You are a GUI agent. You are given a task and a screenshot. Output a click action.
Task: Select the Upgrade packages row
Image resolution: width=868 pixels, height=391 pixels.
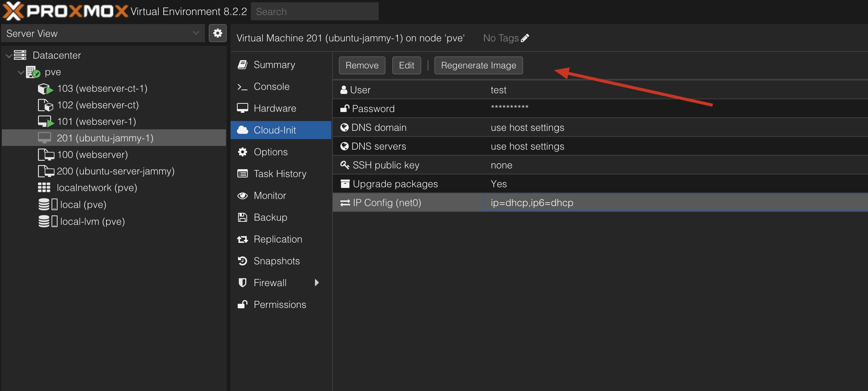click(x=600, y=184)
